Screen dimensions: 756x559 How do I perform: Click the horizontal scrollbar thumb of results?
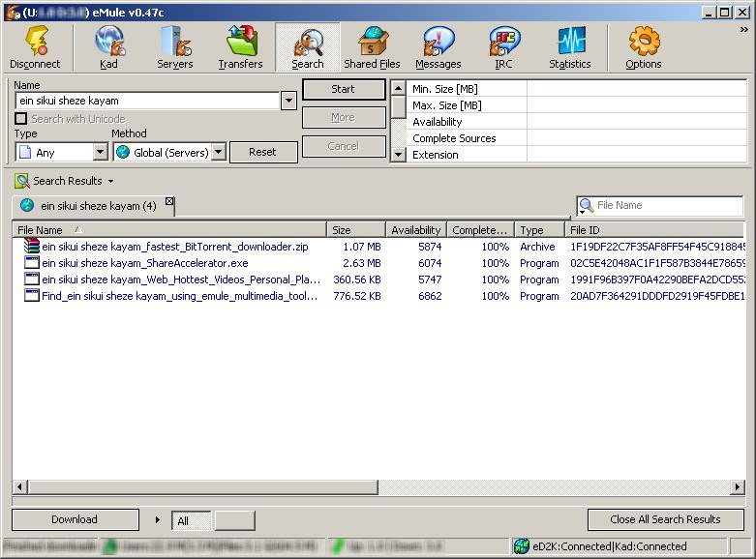[203, 486]
